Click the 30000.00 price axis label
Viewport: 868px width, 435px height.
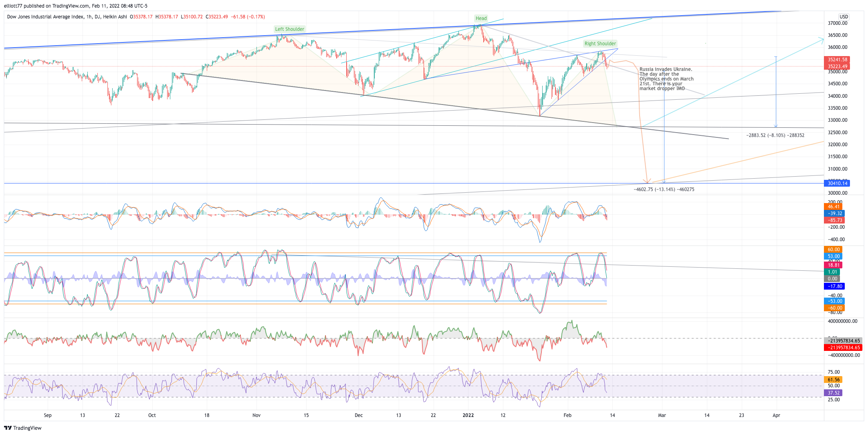838,193
